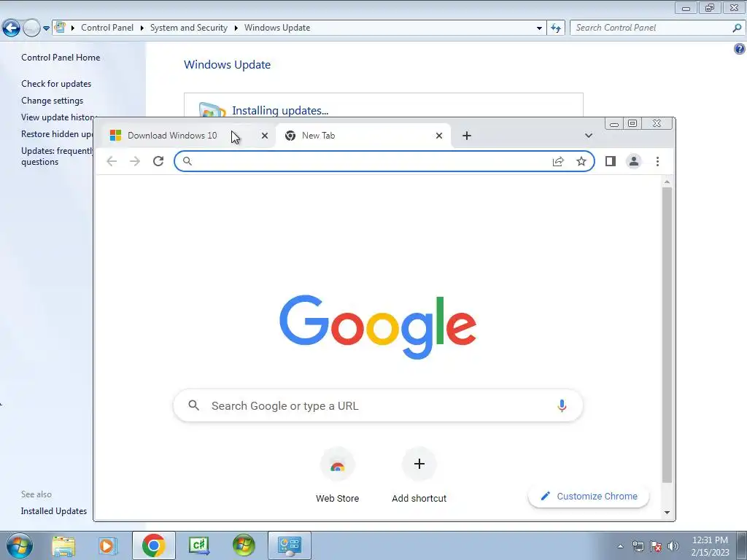Open the Windows Start menu
Viewport: 747px width, 560px height.
[20, 545]
